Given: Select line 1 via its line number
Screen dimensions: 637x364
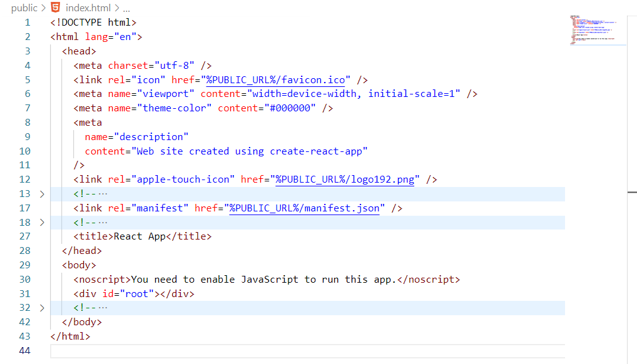Looking at the screenshot, I should pyautogui.click(x=27, y=23).
